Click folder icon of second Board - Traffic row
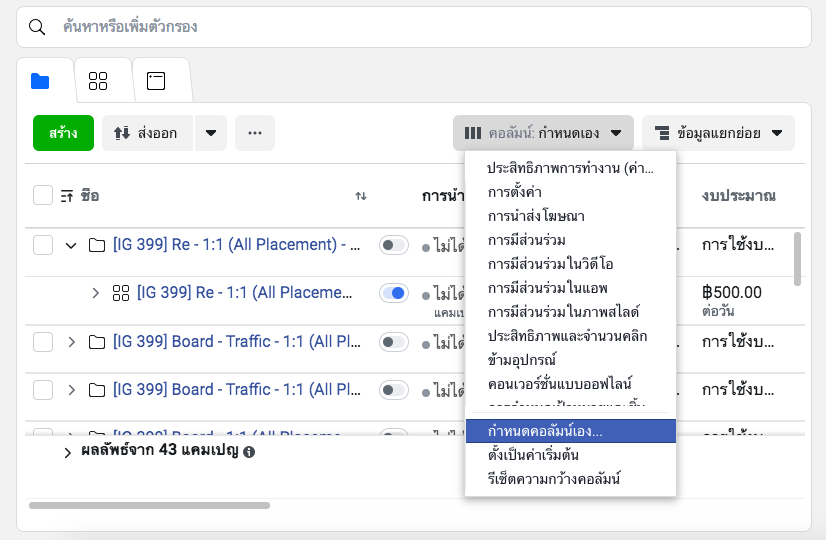 tap(97, 390)
